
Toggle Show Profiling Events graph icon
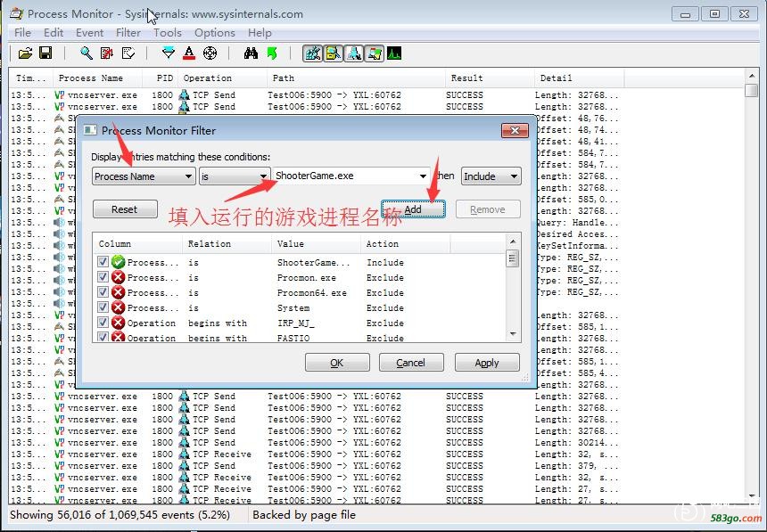[394, 53]
